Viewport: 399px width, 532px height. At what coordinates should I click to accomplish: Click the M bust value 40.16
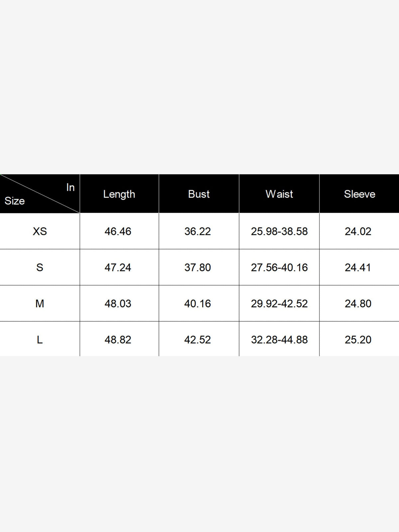pos(198,304)
